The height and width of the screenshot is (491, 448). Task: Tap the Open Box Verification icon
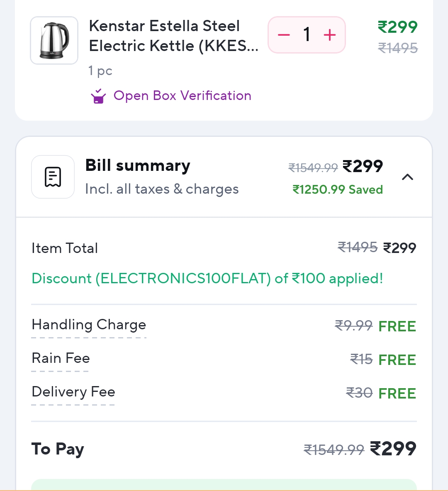98,96
